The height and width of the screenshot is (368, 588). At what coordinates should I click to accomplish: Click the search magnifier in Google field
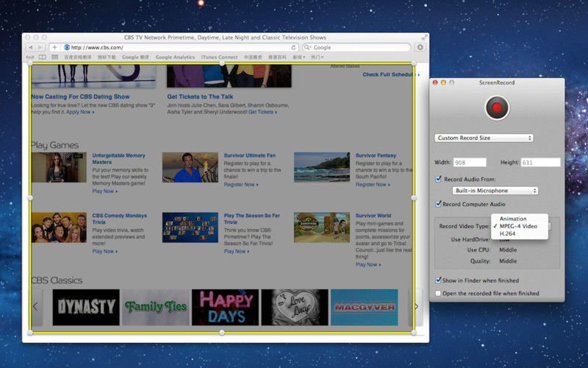pos(307,47)
